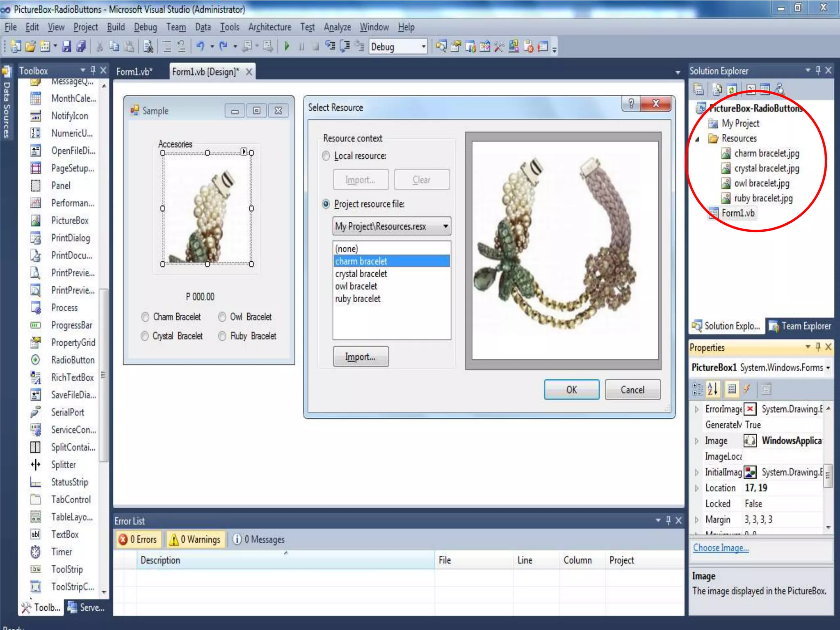Image resolution: width=840 pixels, height=630 pixels.
Task: Click the OK button in Select Resource
Action: [x=571, y=390]
